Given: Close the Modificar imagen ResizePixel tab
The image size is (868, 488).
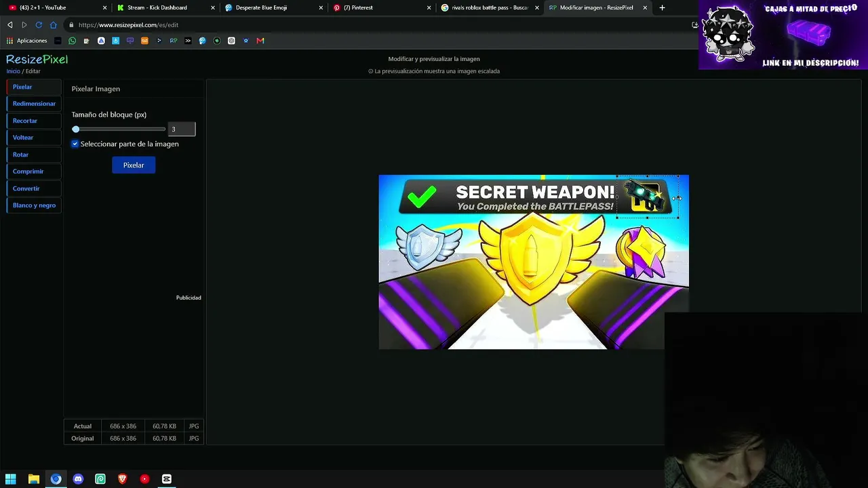Looking at the screenshot, I should pyautogui.click(x=644, y=7).
